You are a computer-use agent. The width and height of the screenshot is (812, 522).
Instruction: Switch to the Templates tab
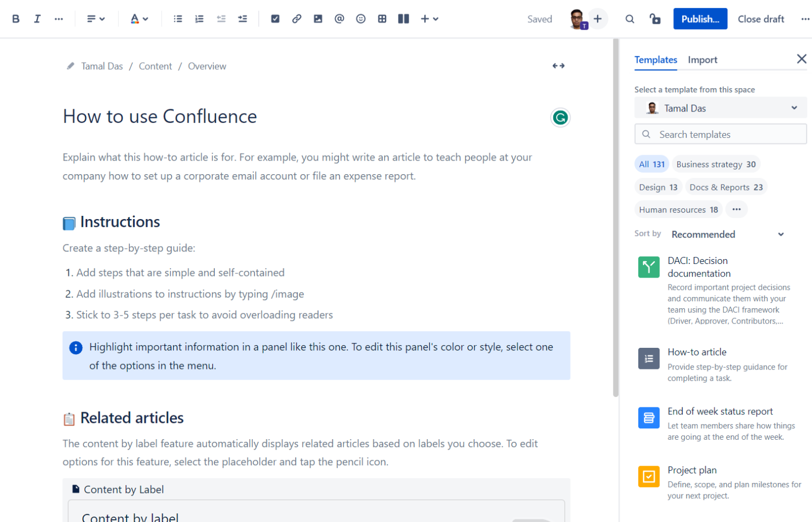point(656,60)
